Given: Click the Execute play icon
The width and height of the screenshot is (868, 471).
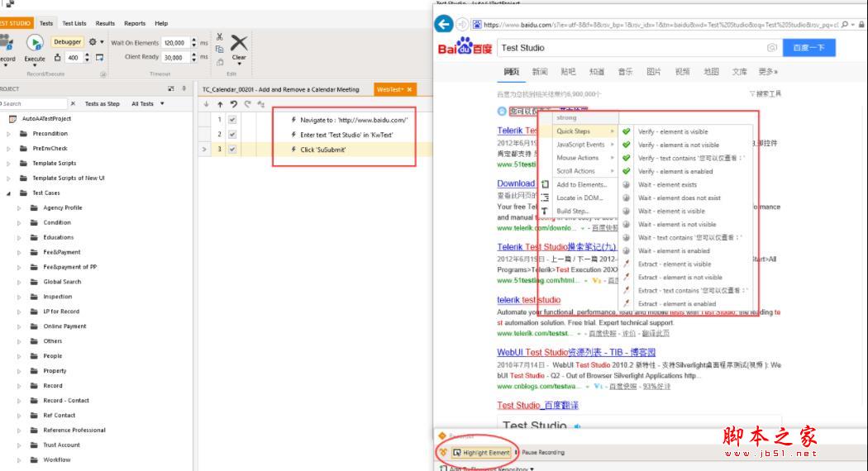Looking at the screenshot, I should (x=35, y=43).
